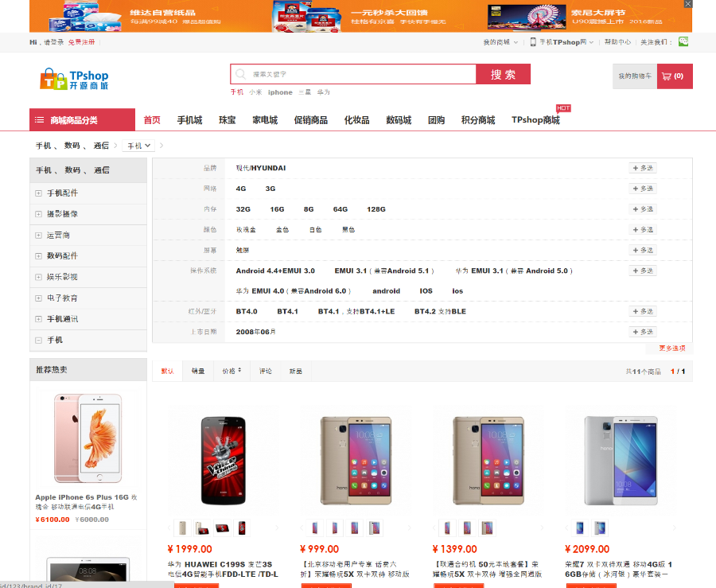The width and height of the screenshot is (716, 588).
Task: Enable multi-select for 红外/蓝牙 row
Action: (x=643, y=311)
